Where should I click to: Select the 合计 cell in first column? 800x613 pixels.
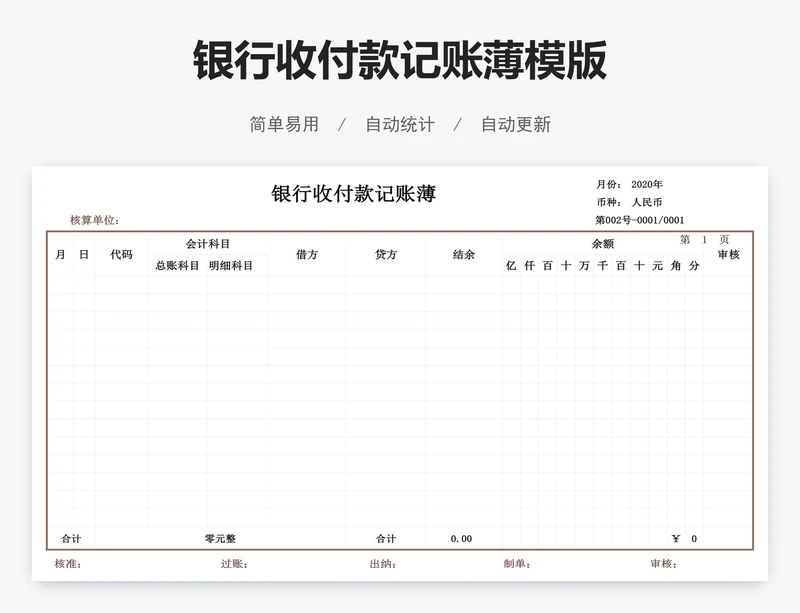click(71, 538)
